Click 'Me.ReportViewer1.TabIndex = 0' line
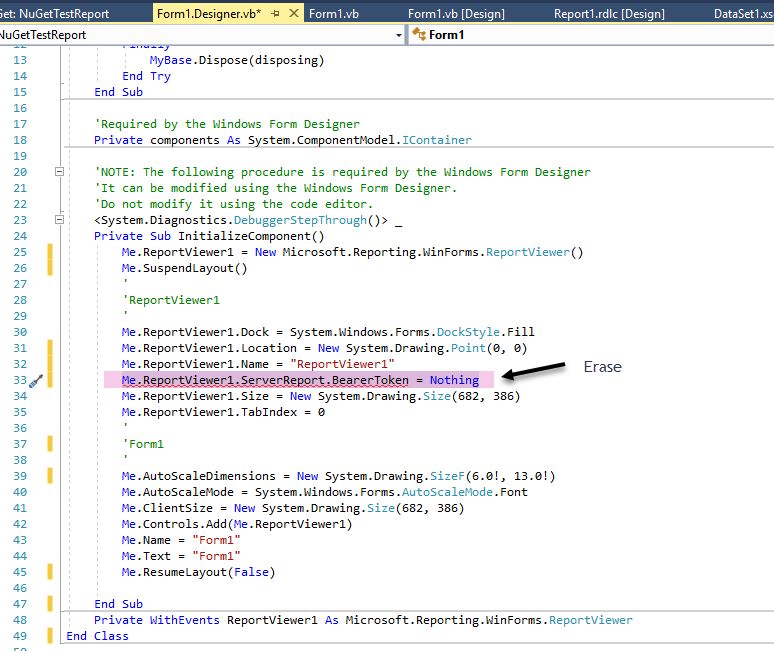774x651 pixels. [223, 412]
